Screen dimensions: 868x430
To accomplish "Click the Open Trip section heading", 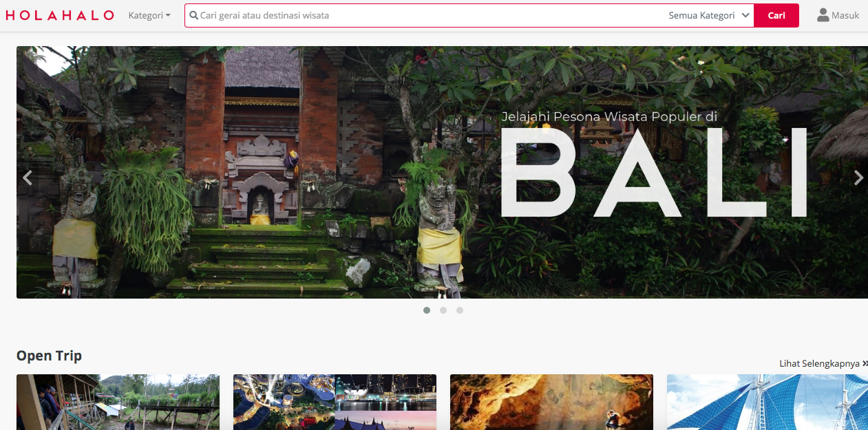I will [x=49, y=356].
